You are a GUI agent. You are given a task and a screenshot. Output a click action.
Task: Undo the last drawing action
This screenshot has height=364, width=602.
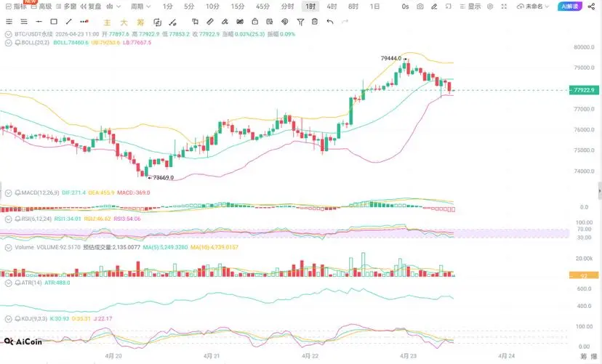330,22
